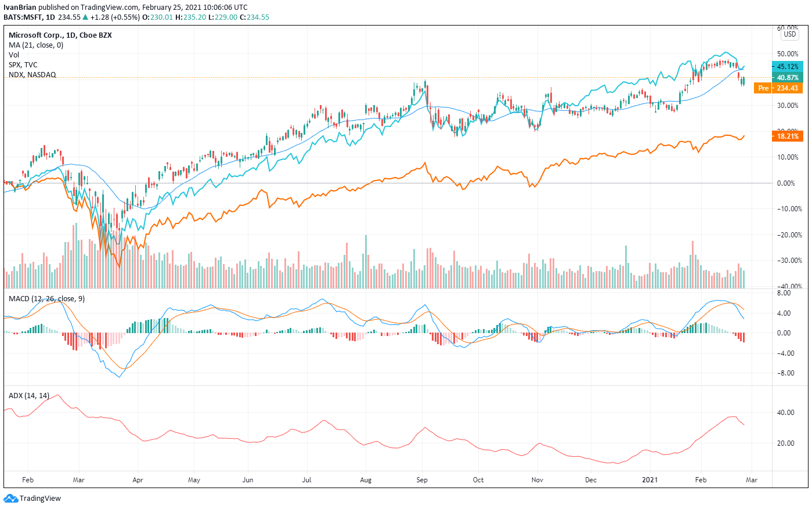Click the MACD (12, 26, close, 9) legend
Viewport: 812px width, 509px height.
46,298
